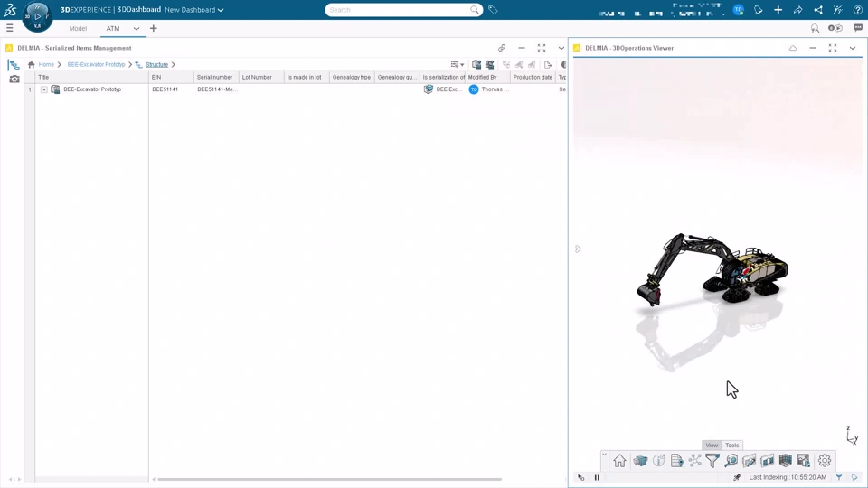This screenshot has width=868, height=488.
Task: Add a new dashboard tab
Action: (154, 28)
